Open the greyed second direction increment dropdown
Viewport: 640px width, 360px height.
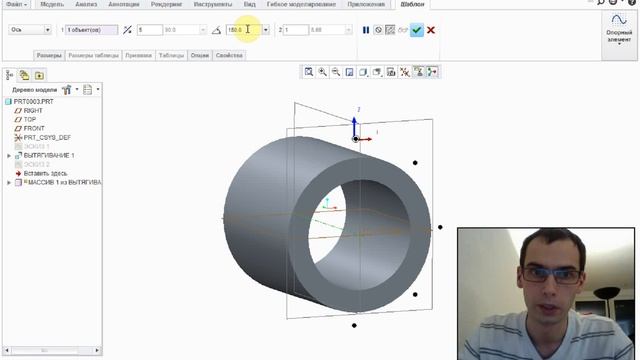point(348,30)
